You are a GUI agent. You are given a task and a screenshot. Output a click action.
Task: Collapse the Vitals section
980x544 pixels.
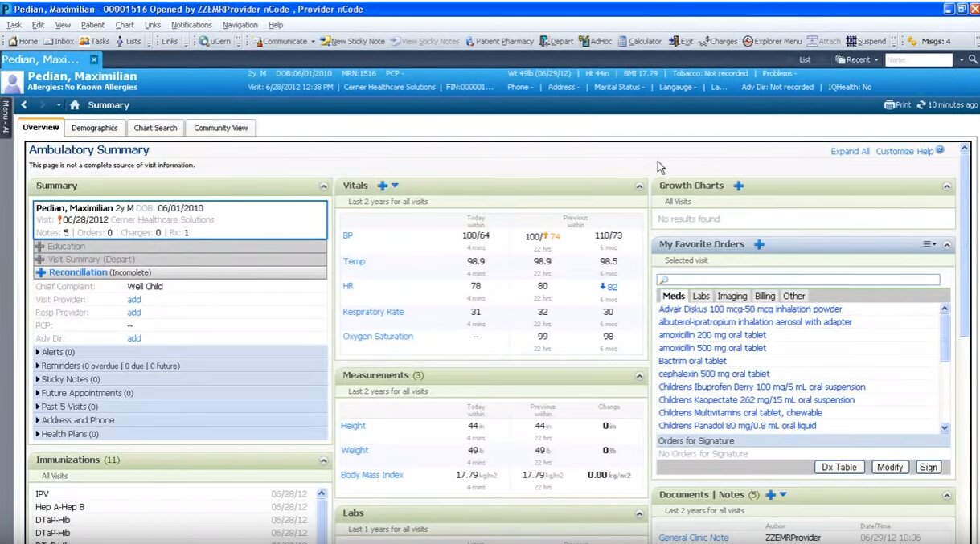[639, 186]
